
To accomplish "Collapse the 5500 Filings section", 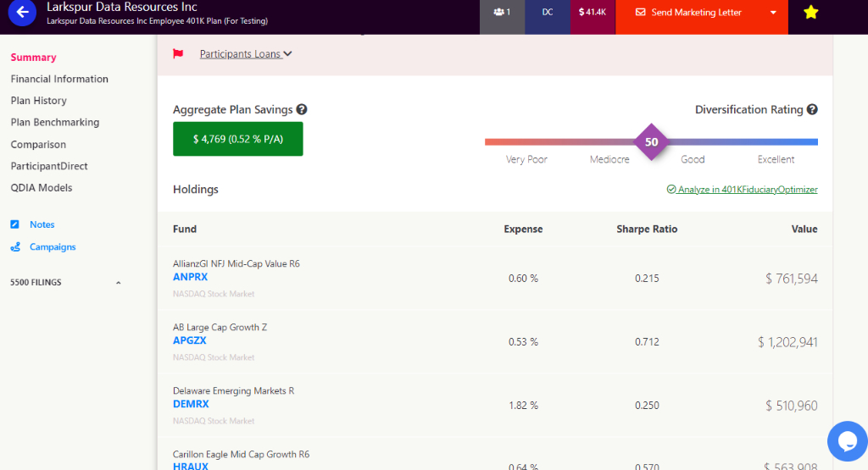I will (118, 283).
